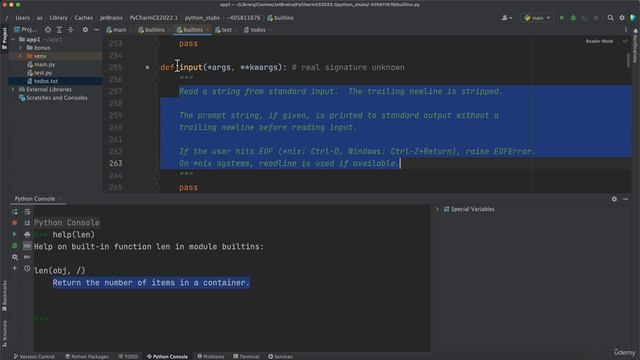Switch to the first builtins editor tab

coord(152,30)
